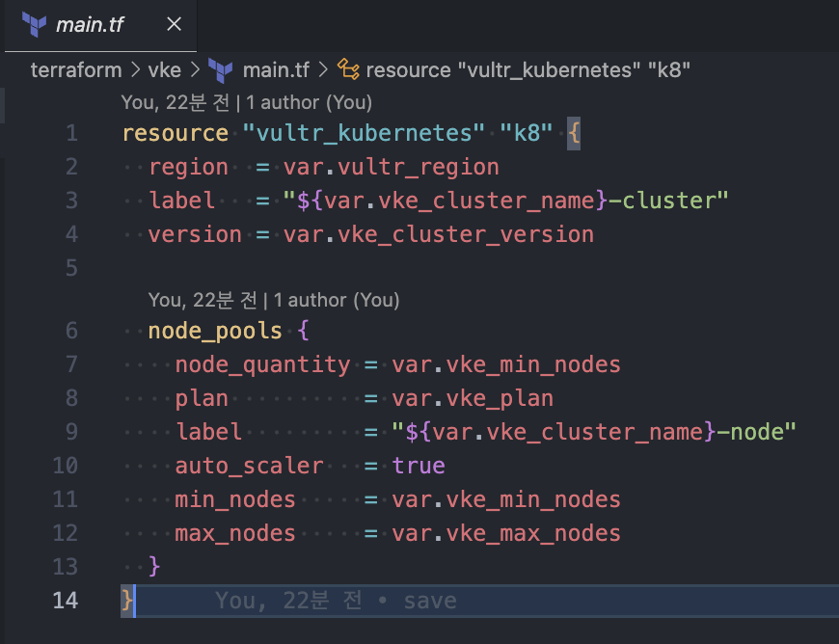Click the node_quantity attribute

[x=262, y=365]
